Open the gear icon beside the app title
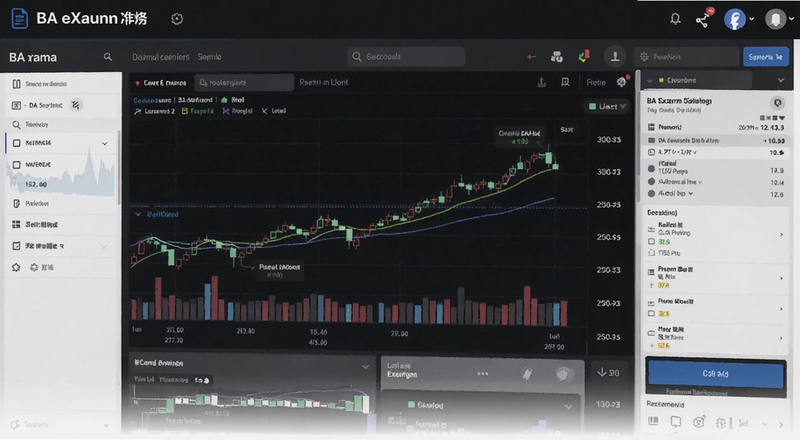The image size is (800, 440). coord(177,19)
